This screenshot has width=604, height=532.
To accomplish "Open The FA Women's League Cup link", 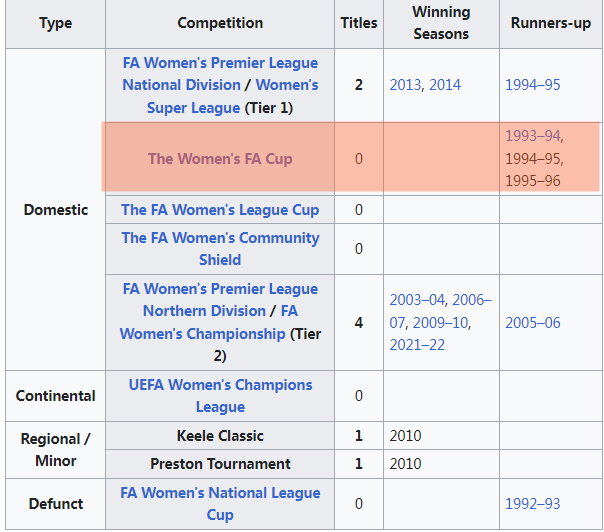I will (220, 210).
